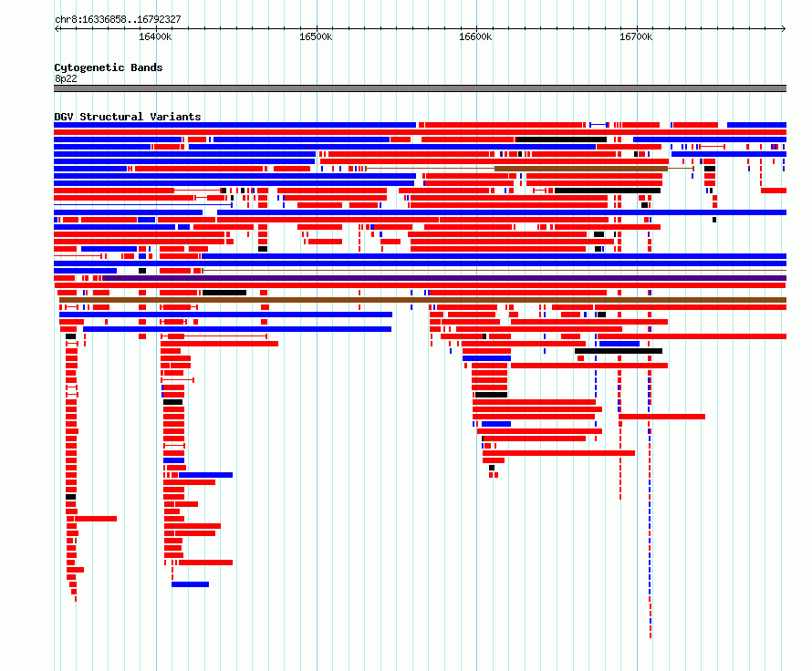Select the thin brown line variant above the purple bar

(x=494, y=271)
